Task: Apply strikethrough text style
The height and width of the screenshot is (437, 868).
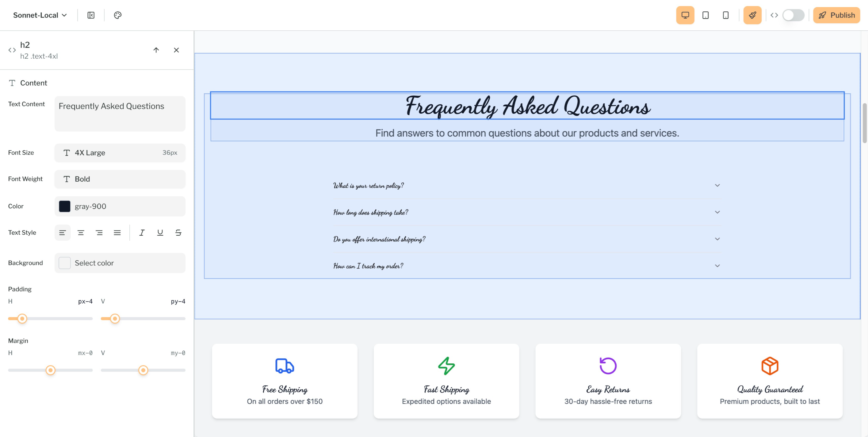Action: coord(178,232)
